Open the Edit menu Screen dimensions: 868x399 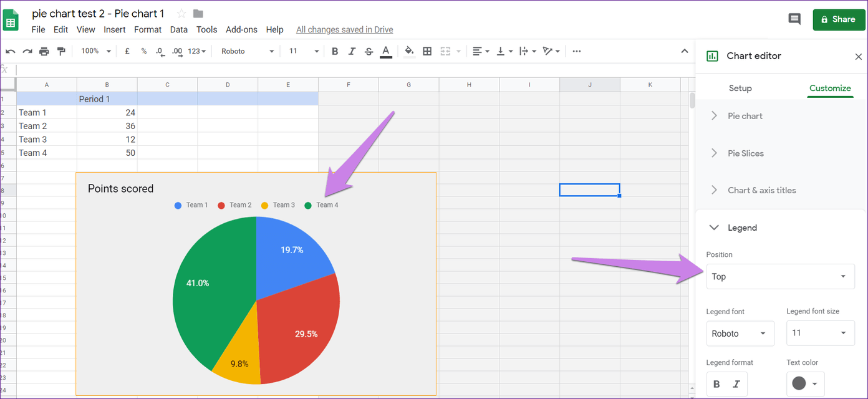pyautogui.click(x=60, y=29)
